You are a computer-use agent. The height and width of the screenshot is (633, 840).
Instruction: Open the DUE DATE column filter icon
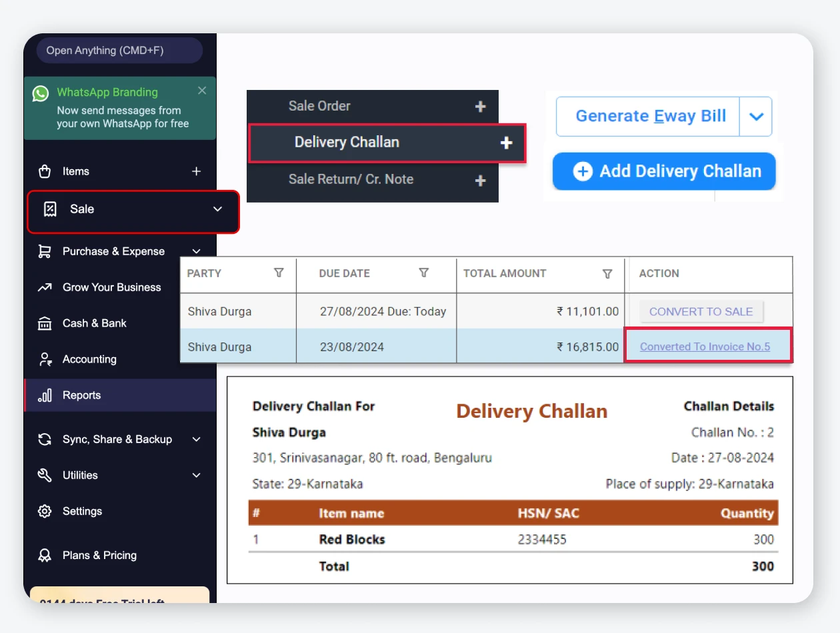pos(423,273)
